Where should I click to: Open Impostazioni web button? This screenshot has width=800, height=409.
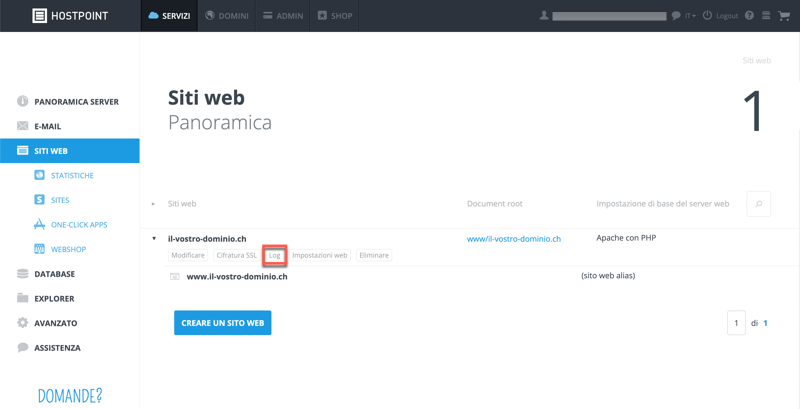(320, 255)
